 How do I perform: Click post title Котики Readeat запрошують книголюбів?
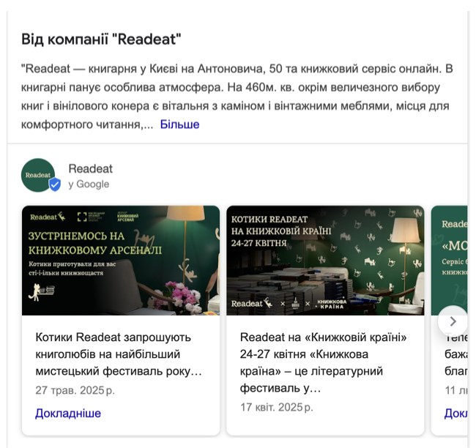pos(119,354)
